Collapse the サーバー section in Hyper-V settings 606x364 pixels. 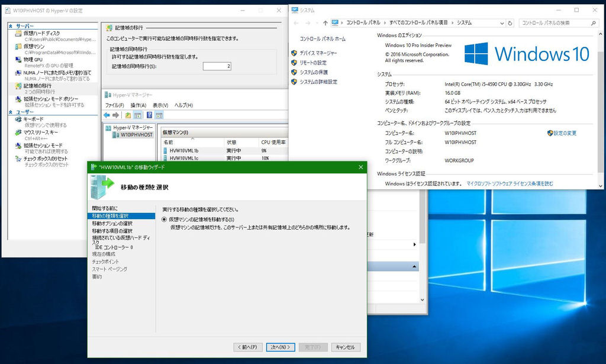click(x=11, y=26)
